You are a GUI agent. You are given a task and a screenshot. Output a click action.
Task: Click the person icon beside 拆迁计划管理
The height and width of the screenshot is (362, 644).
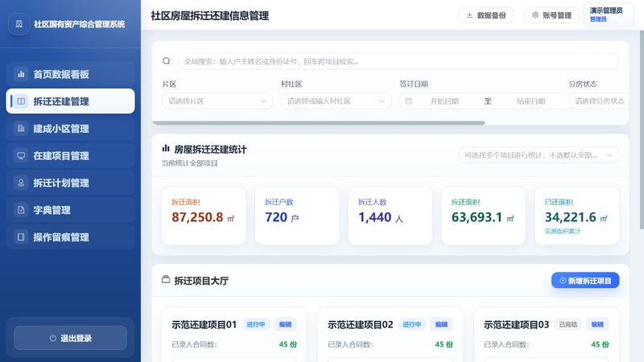coord(21,183)
